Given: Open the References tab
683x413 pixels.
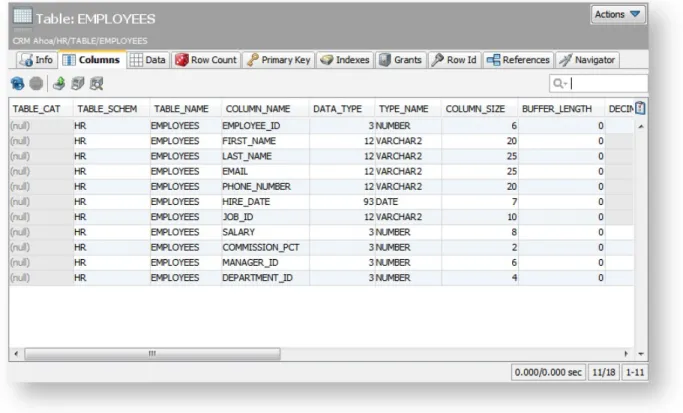Looking at the screenshot, I should pos(518,60).
